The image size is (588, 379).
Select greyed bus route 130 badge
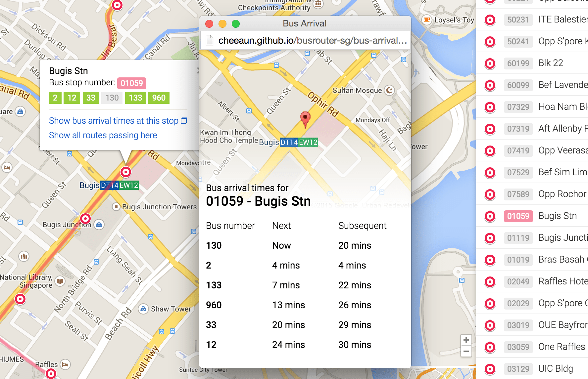pyautogui.click(x=112, y=98)
